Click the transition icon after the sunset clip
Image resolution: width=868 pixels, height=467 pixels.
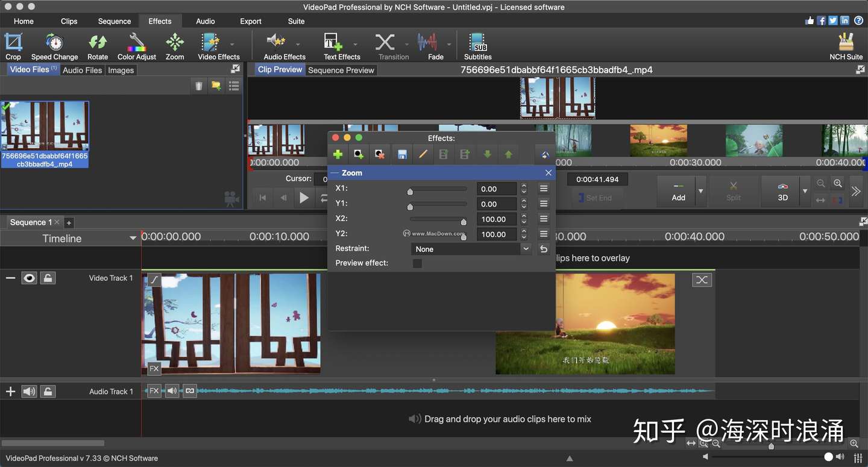[x=702, y=280]
